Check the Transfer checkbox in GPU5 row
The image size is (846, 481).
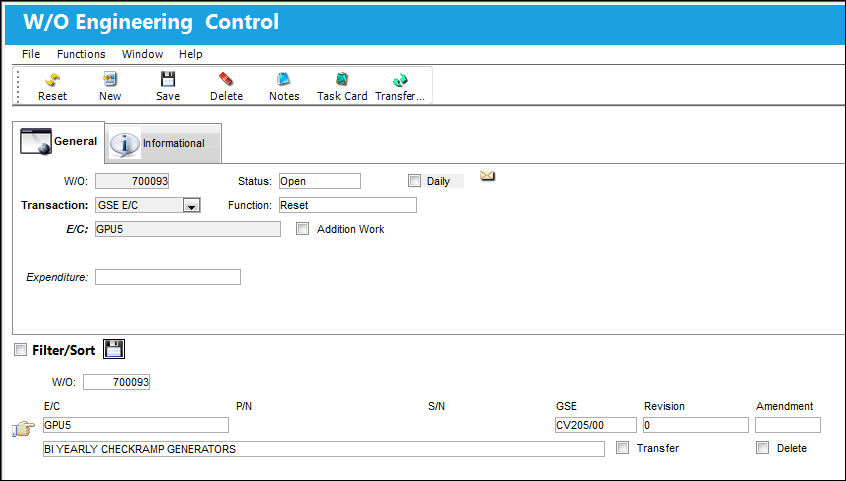[622, 448]
